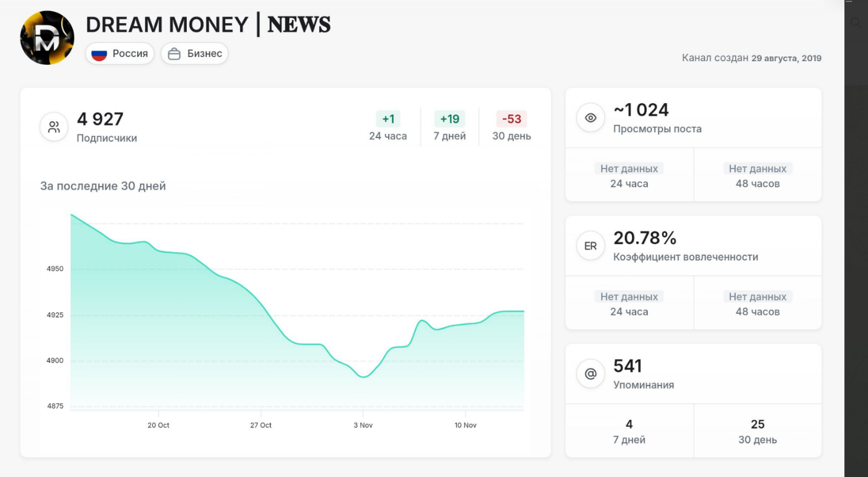Click the 20 Oct label on chart axis

click(158, 425)
